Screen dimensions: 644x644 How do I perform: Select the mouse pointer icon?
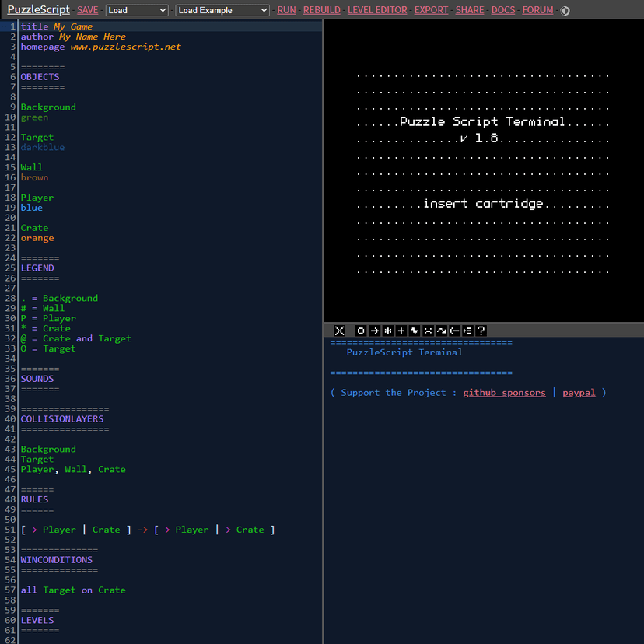pos(414,331)
